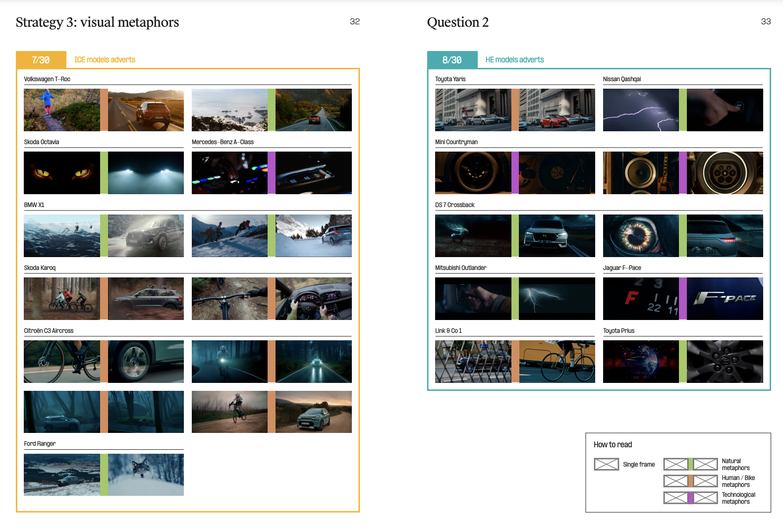Open the Ford Ranger pickup in snowy landscape thumbnail
The width and height of the screenshot is (783, 532).
coord(62,475)
